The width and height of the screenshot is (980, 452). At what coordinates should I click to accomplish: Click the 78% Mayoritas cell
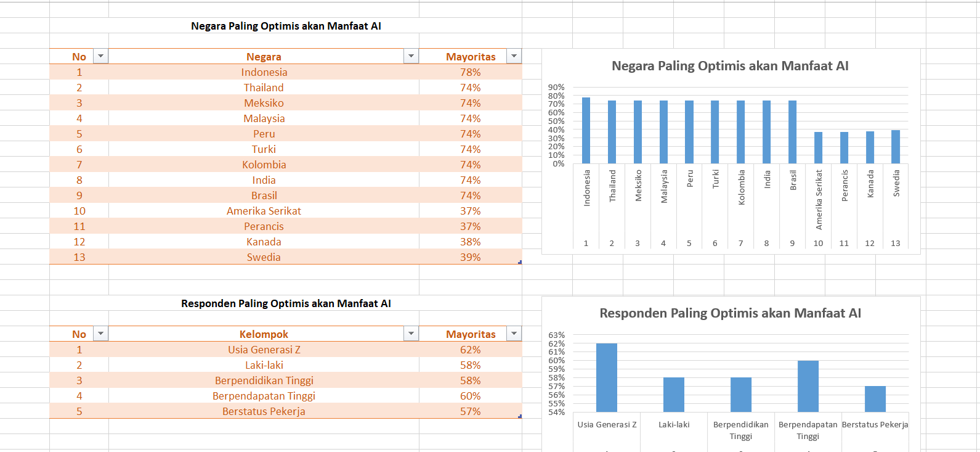click(470, 72)
